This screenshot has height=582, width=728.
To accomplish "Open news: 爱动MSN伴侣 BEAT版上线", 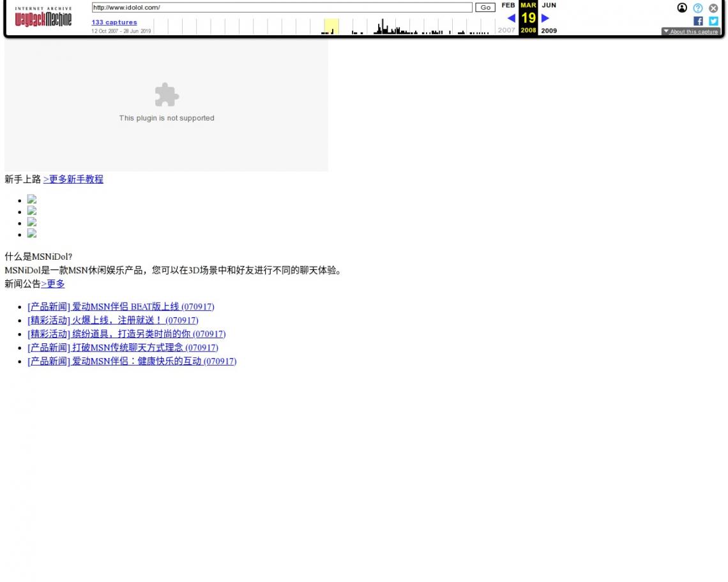I will [121, 307].
